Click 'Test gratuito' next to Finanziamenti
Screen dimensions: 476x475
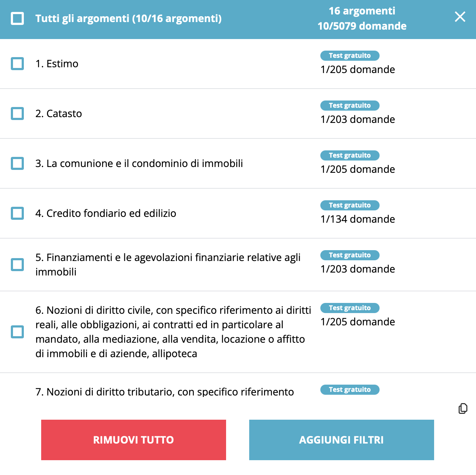coord(350,255)
